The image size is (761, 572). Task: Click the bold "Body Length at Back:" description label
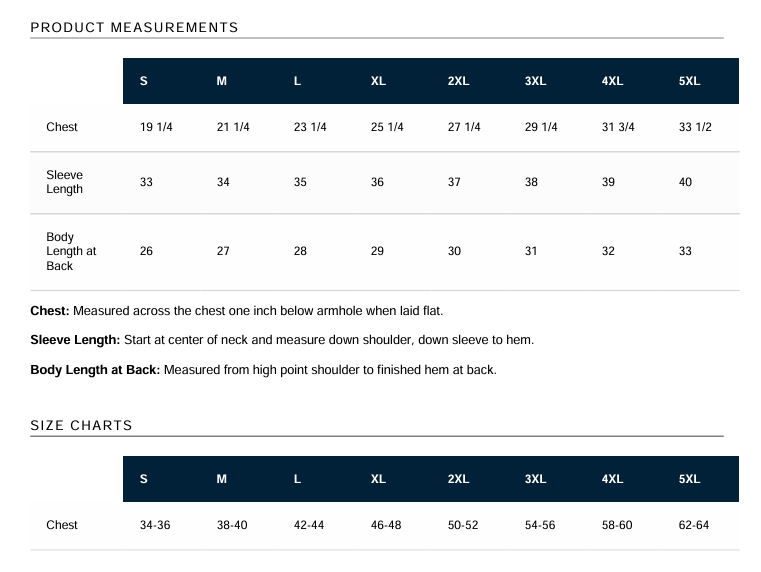(95, 370)
